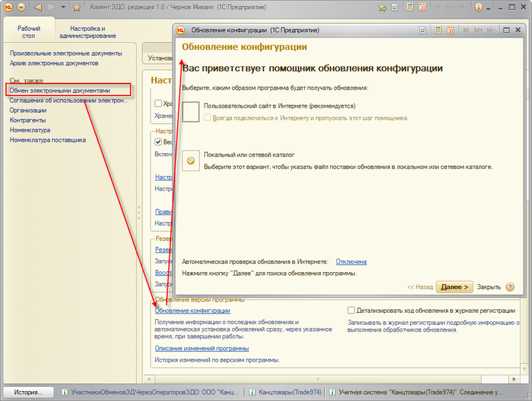This screenshot has height=401, width=532.
Task: Expand the navigation history dropdown arrow
Action: [x=63, y=7]
